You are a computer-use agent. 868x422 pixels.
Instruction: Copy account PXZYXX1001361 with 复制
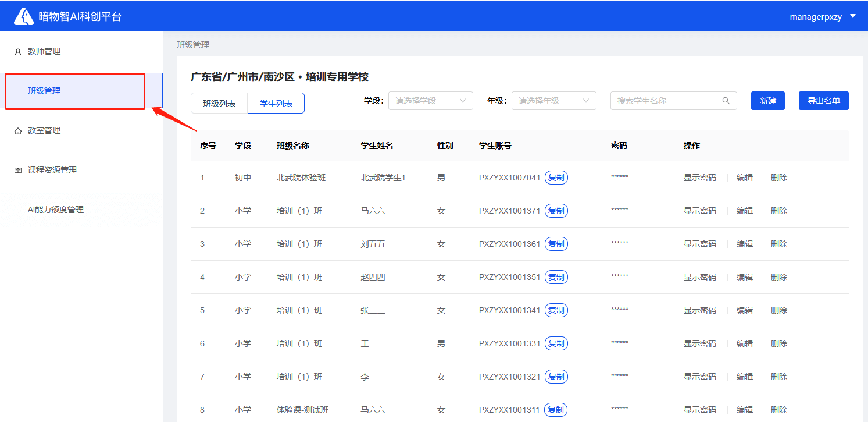[x=556, y=244]
